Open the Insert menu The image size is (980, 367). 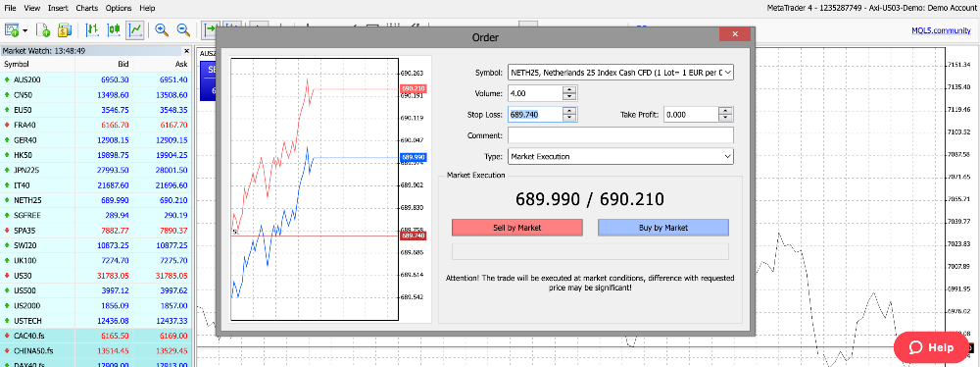(x=58, y=8)
